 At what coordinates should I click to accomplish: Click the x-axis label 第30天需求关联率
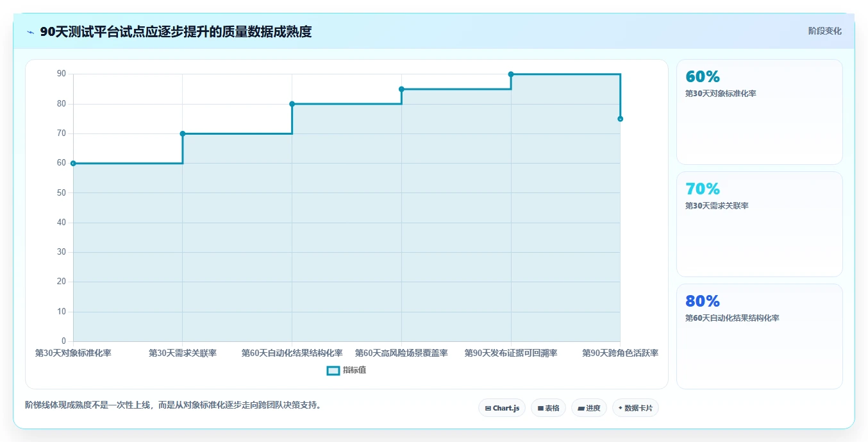click(183, 353)
